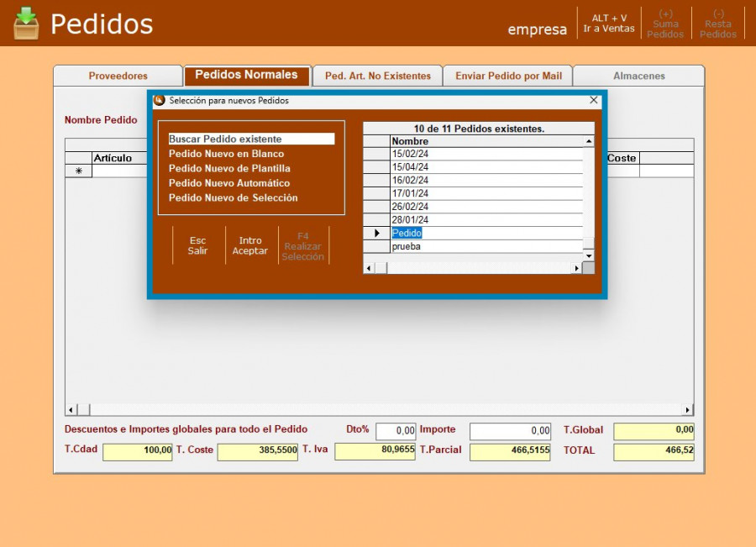The width and height of the screenshot is (756, 547).
Task: Close the Selección para nuevos Pedidos dialog
Action: 594,100
